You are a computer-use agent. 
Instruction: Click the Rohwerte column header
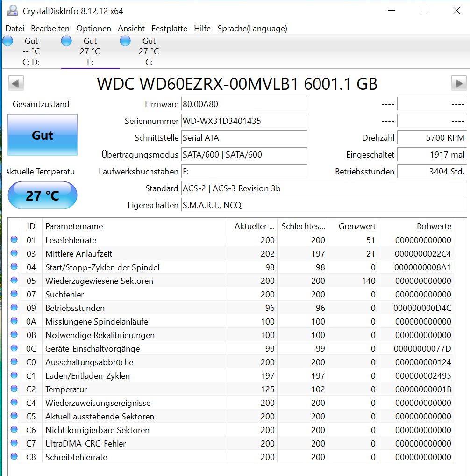click(434, 226)
